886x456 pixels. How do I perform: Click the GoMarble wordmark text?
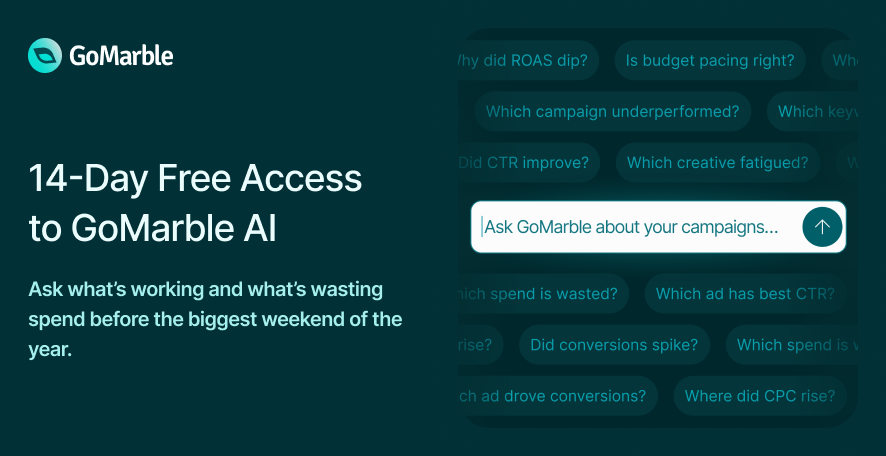pyautogui.click(x=121, y=56)
